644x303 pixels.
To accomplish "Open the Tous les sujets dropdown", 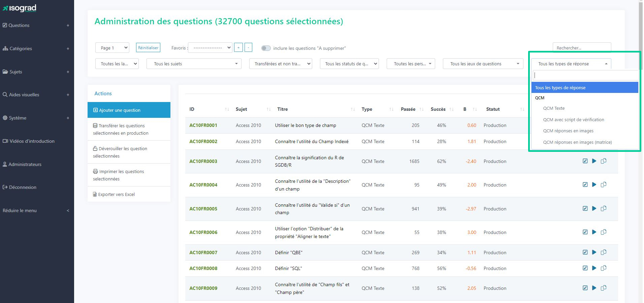I will [194, 64].
